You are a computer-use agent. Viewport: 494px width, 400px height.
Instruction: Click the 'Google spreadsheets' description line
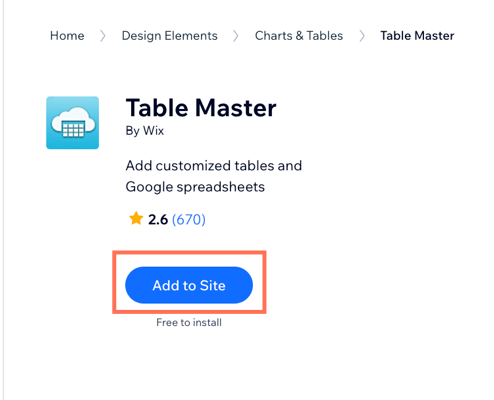click(195, 187)
